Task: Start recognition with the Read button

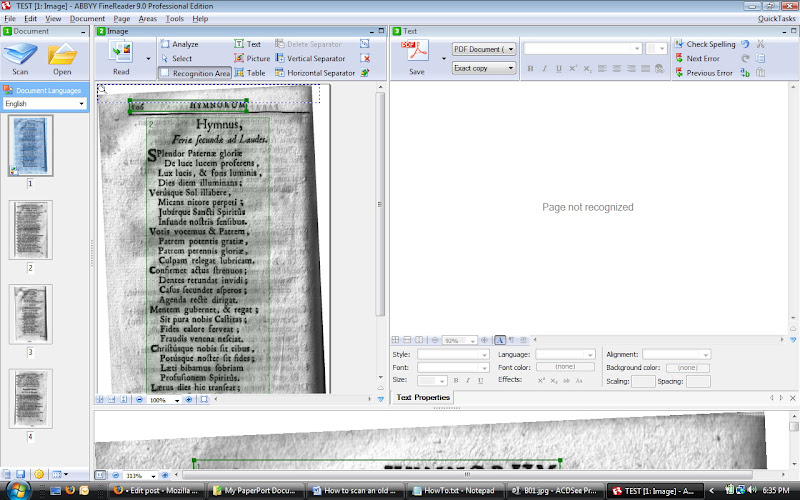Action: coord(121,58)
